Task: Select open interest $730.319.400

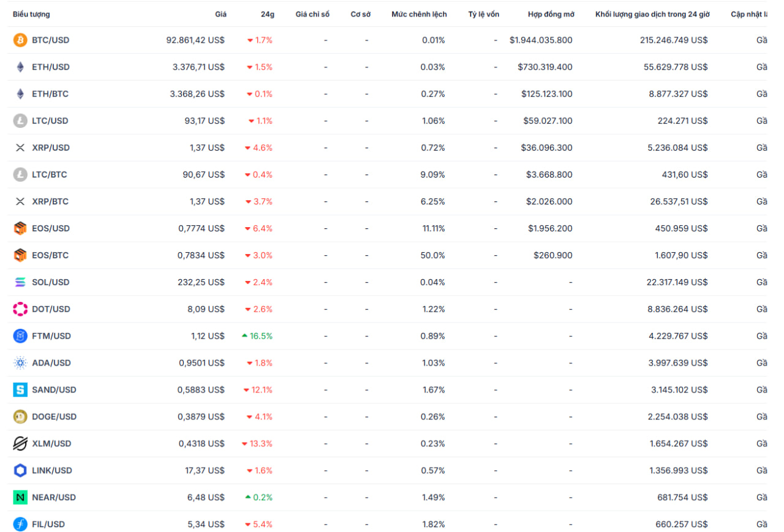Action: point(545,67)
